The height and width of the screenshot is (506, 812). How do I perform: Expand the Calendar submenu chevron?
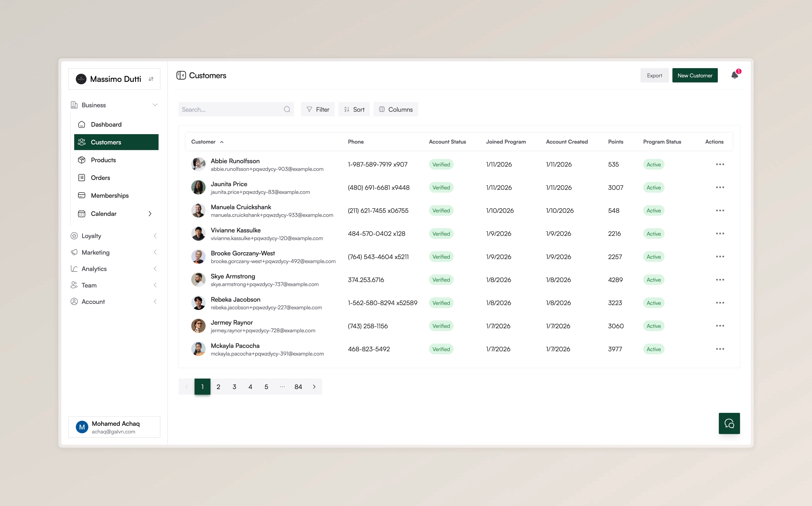pyautogui.click(x=150, y=213)
